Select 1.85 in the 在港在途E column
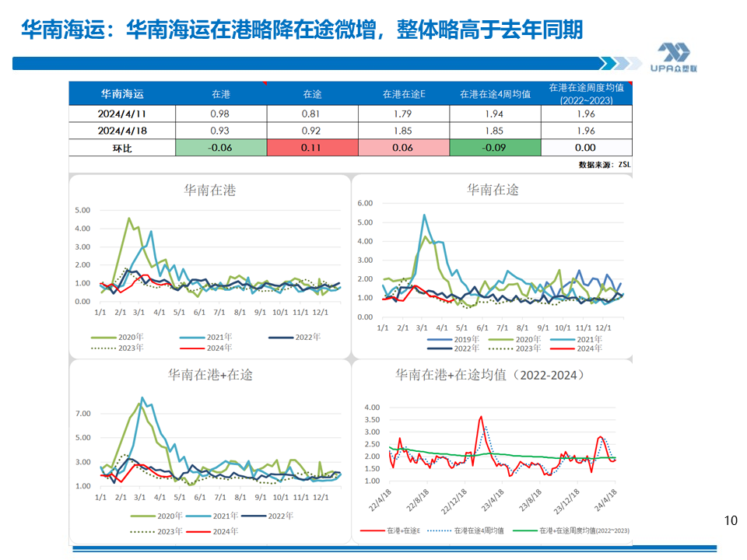 point(403,131)
